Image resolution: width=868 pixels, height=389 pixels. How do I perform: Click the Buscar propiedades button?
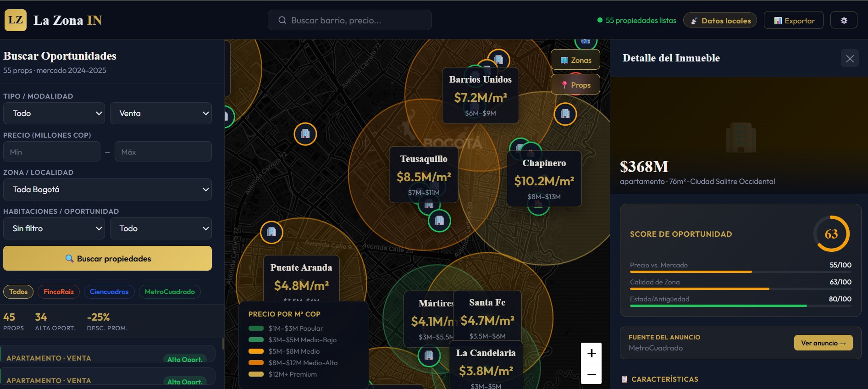pyautogui.click(x=107, y=258)
